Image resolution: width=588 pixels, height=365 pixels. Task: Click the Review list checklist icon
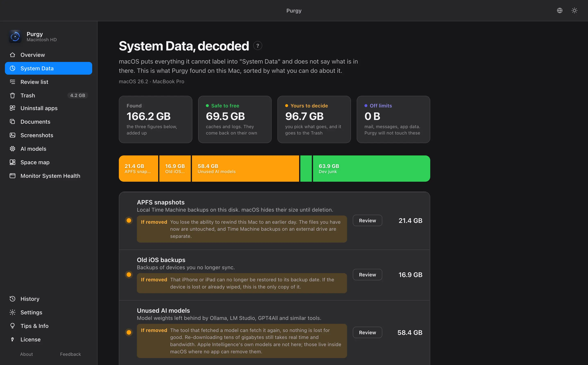12,82
